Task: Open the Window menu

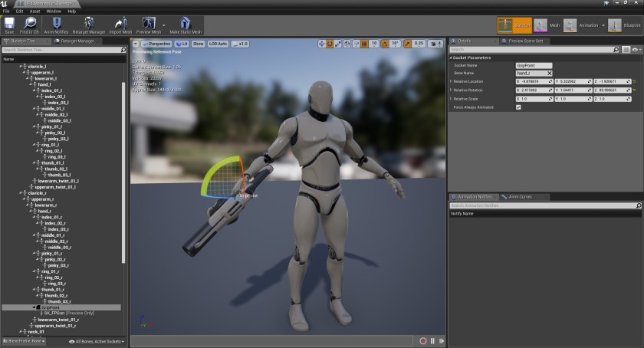Action: (x=54, y=11)
